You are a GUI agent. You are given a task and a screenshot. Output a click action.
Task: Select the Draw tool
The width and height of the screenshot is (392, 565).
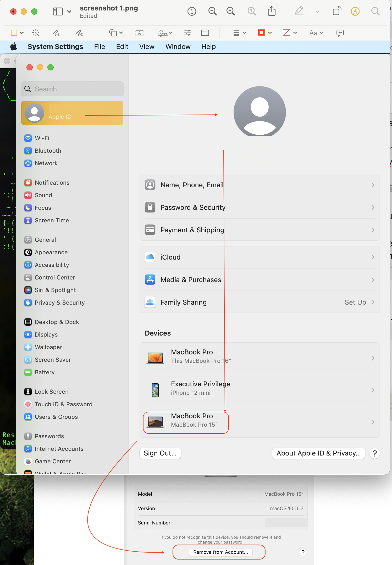pyautogui.click(x=79, y=33)
